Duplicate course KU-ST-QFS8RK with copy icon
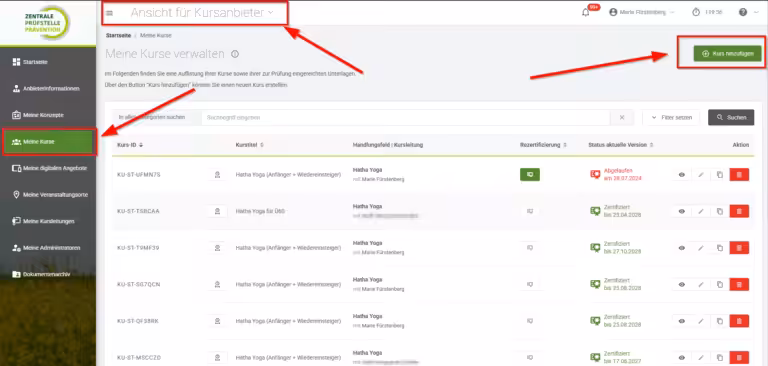The height and width of the screenshot is (366, 768). tap(720, 321)
